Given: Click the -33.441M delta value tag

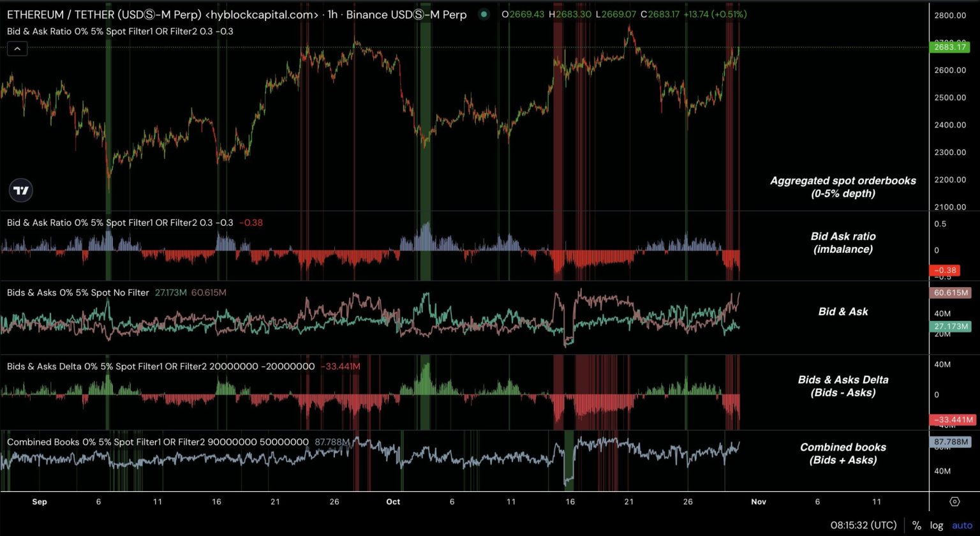Looking at the screenshot, I should tap(951, 420).
